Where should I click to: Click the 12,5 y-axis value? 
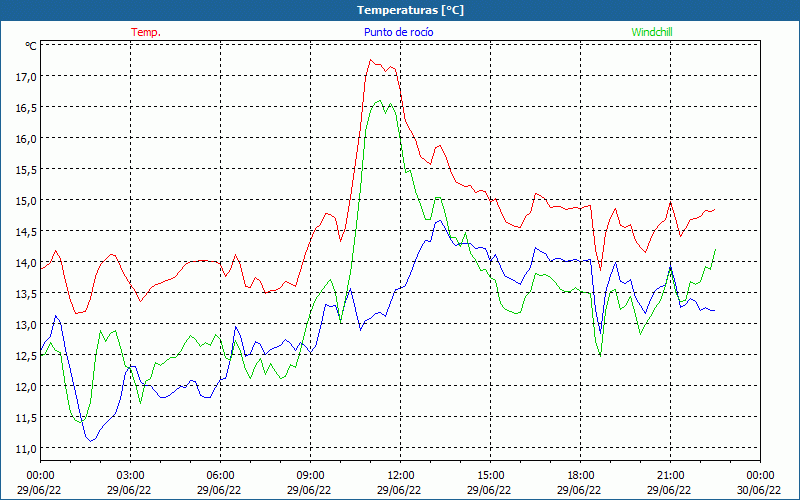pos(26,356)
